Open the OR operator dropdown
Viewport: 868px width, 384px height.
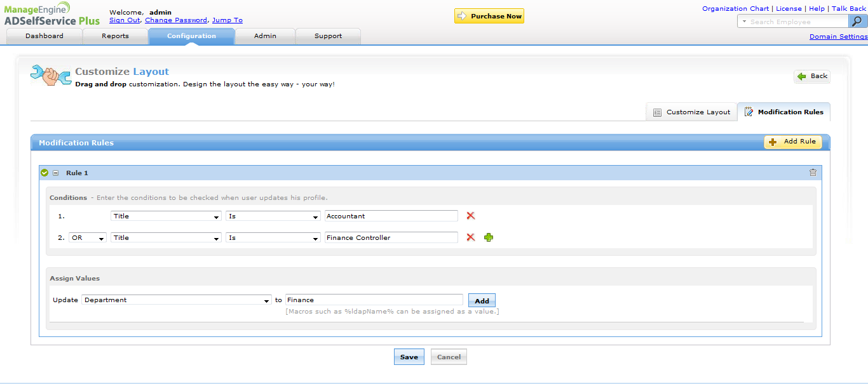88,237
